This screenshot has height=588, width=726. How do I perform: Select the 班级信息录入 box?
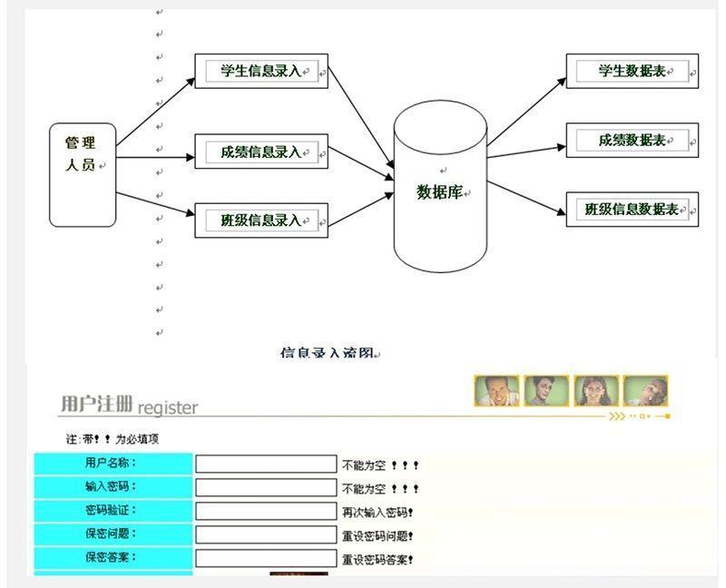[261, 220]
